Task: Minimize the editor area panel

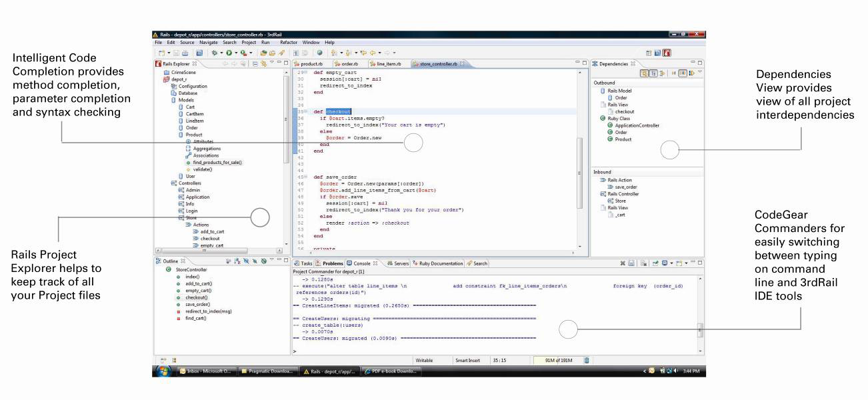Action: (x=577, y=62)
